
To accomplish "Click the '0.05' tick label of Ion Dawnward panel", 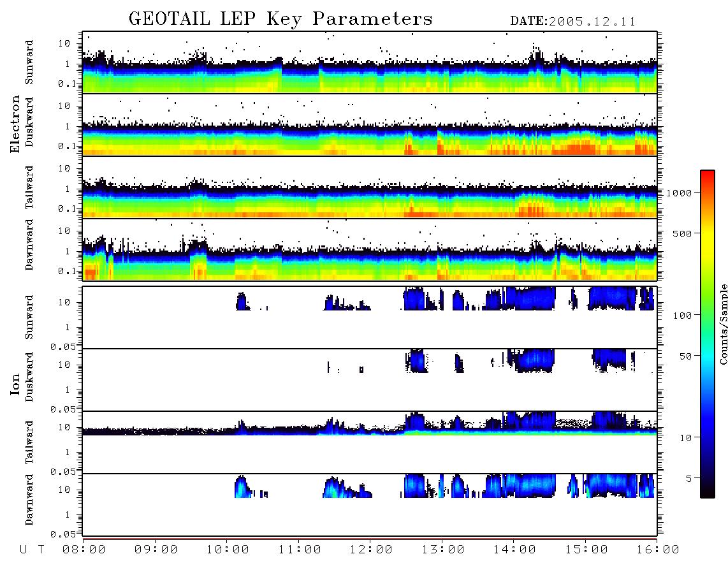I will [x=62, y=534].
